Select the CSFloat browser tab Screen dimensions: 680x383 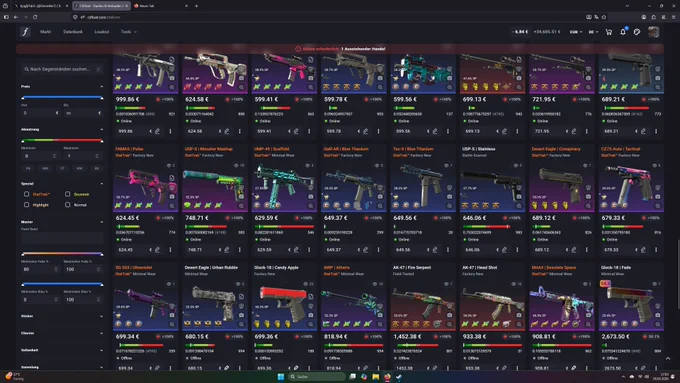pos(101,6)
